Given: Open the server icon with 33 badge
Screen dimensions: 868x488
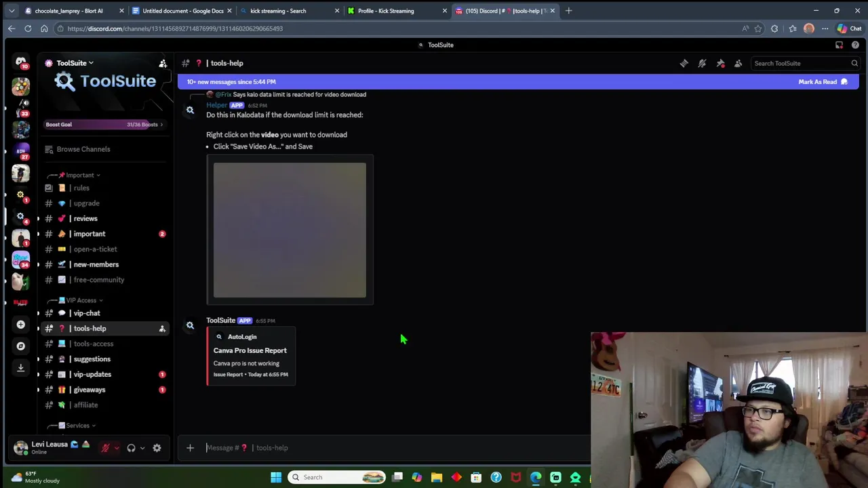Looking at the screenshot, I should pos(20,107).
